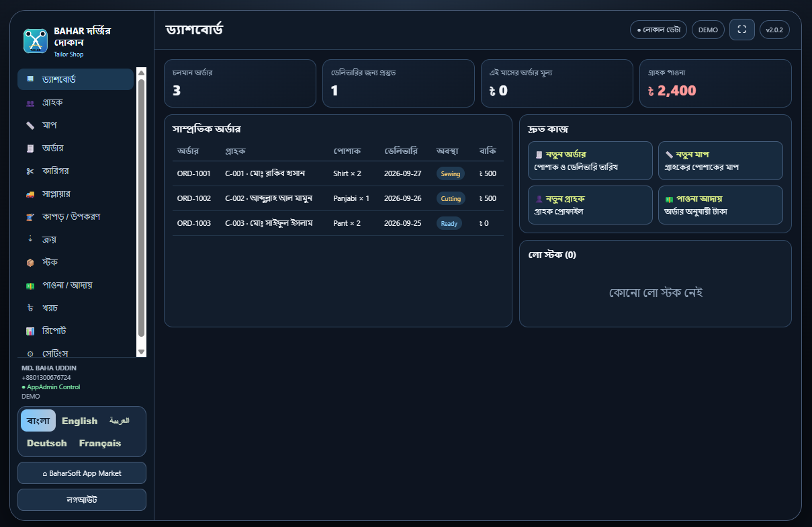Open BaharSoft App Market

tap(82, 473)
